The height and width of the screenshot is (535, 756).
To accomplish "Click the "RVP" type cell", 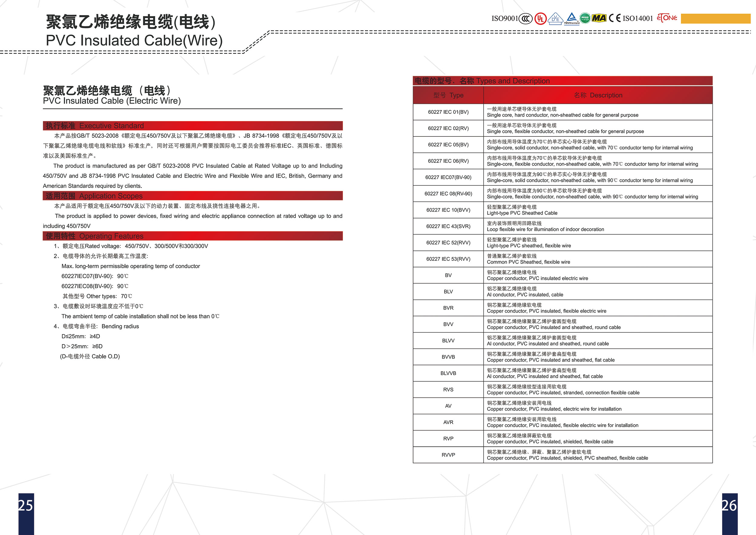I will point(448,438).
